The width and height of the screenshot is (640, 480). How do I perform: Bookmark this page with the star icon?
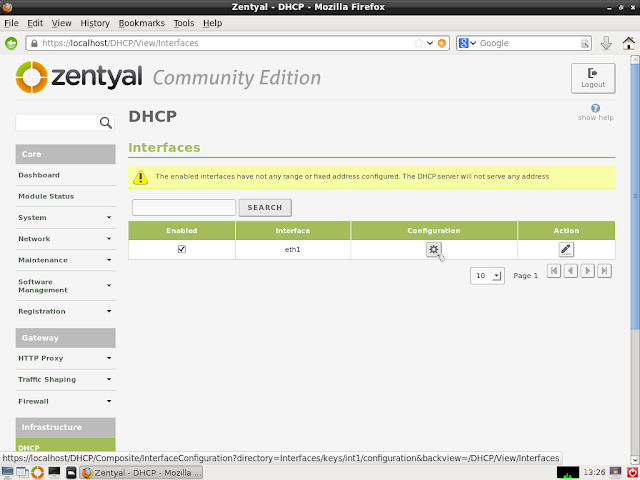[x=418, y=43]
